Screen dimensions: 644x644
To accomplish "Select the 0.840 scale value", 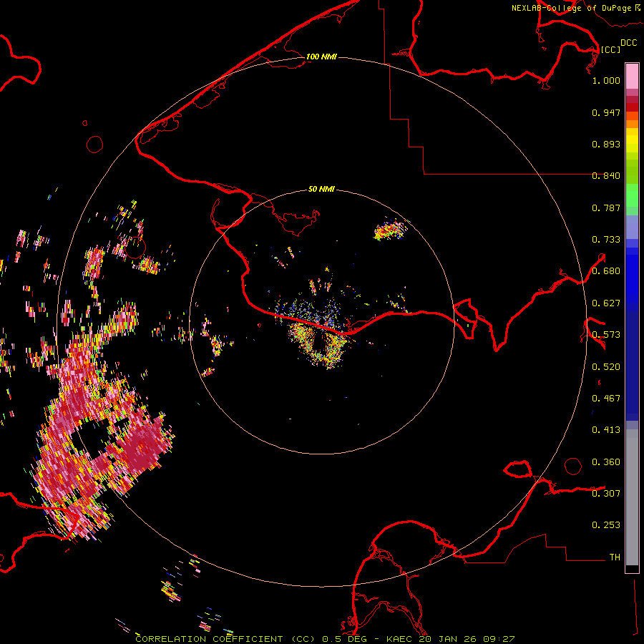I will tap(606, 176).
